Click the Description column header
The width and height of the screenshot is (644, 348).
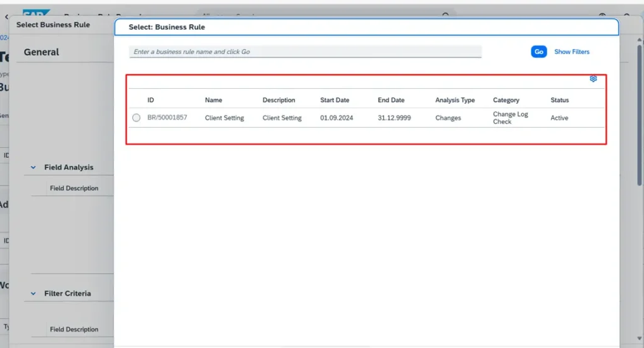(279, 100)
